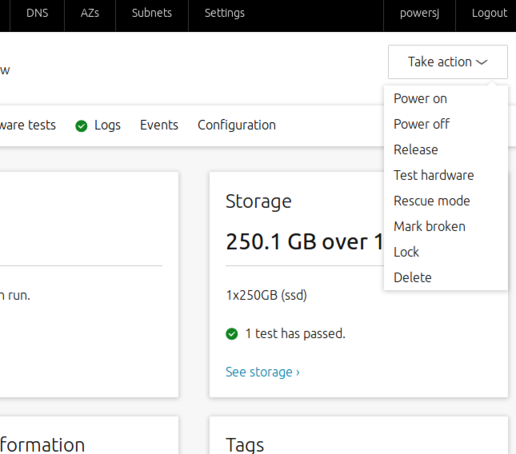The width and height of the screenshot is (516, 454).
Task: Go to DNS in top navigation
Action: pos(37,13)
